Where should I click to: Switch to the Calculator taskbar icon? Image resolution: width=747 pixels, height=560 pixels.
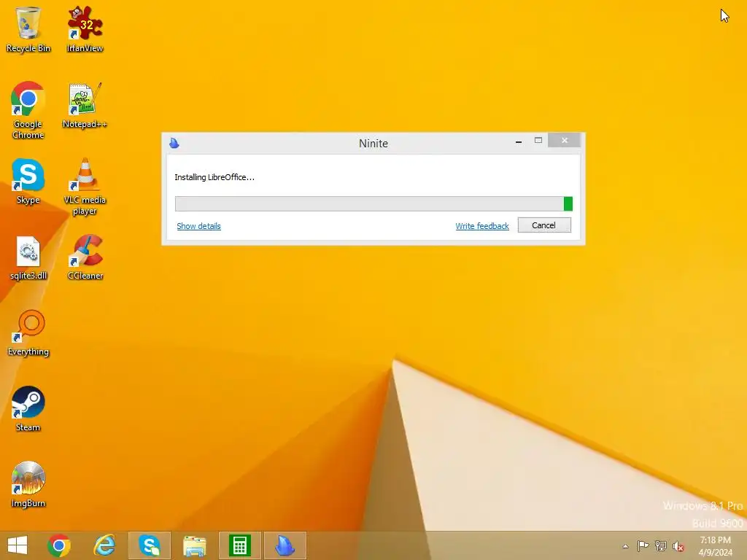pos(240,545)
